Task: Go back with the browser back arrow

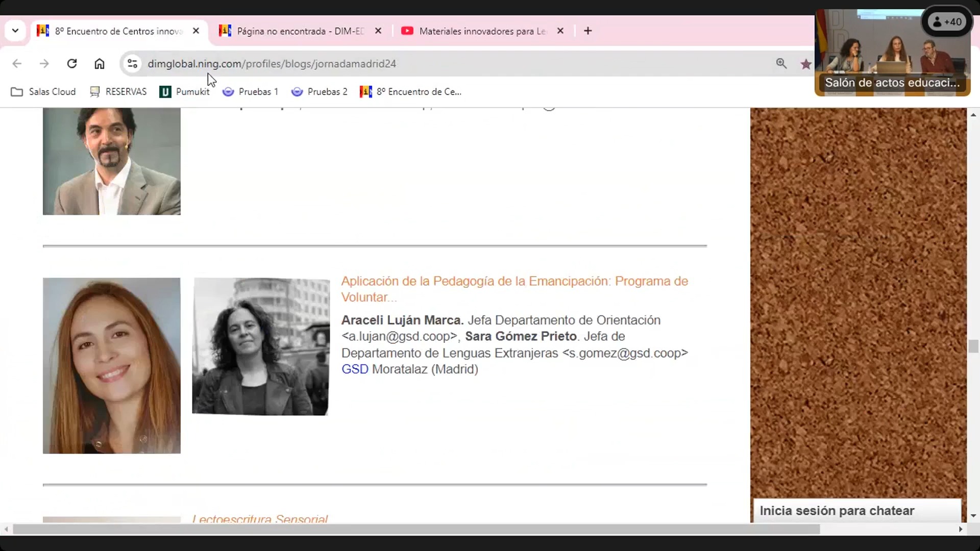Action: tap(17, 64)
